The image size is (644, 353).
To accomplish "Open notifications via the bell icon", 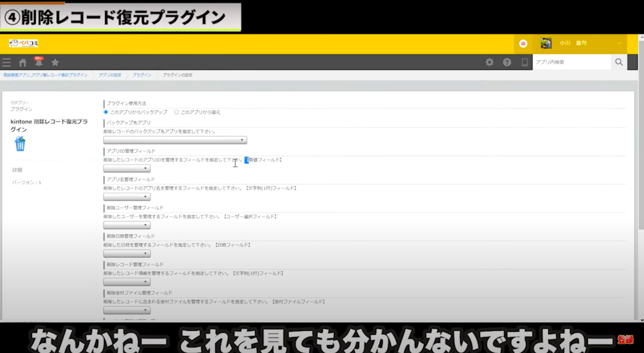I will (39, 63).
